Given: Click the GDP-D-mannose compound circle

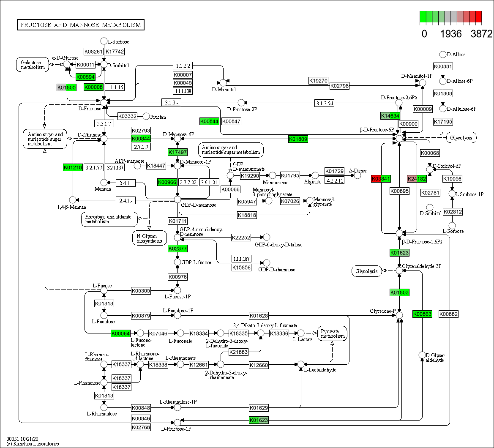Looking at the screenshot, I should [x=177, y=199].
